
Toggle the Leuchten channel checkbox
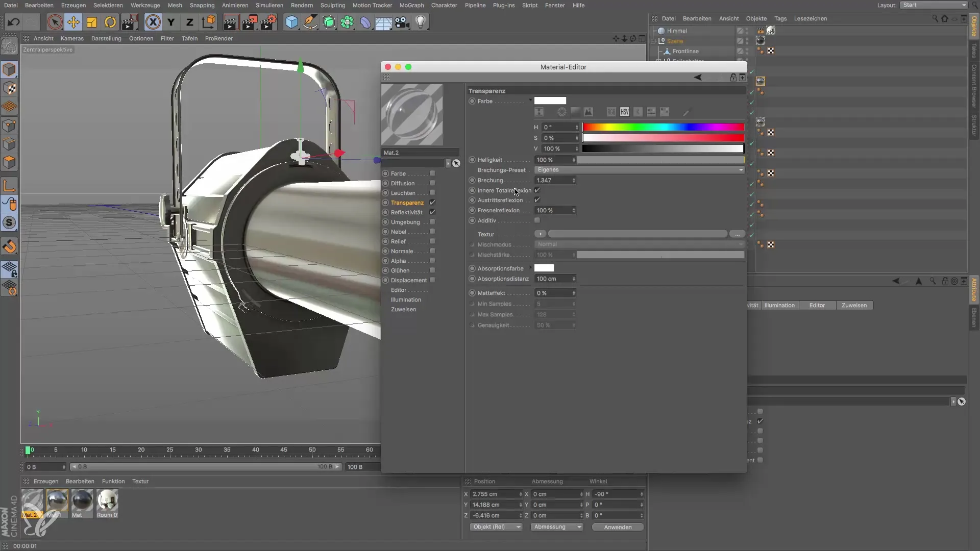433,193
